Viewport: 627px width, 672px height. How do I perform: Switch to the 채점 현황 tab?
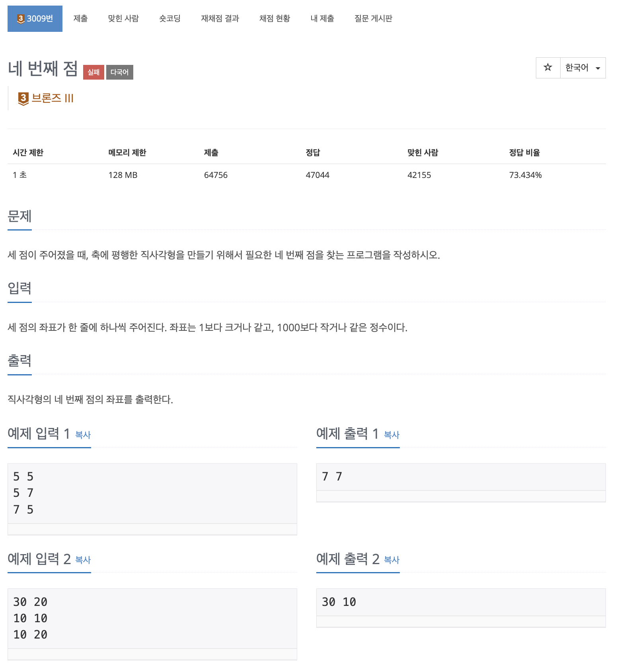coord(275,18)
